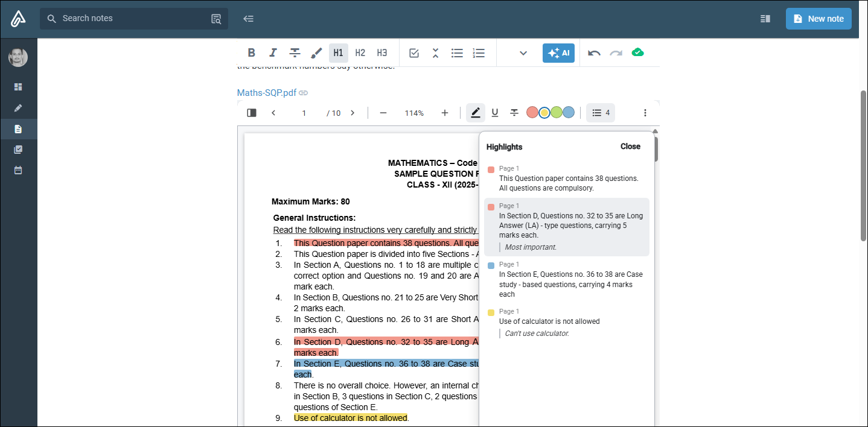The image size is (868, 427).
Task: Open highlight 'Use of calculator is not allowed'
Action: pyautogui.click(x=566, y=323)
